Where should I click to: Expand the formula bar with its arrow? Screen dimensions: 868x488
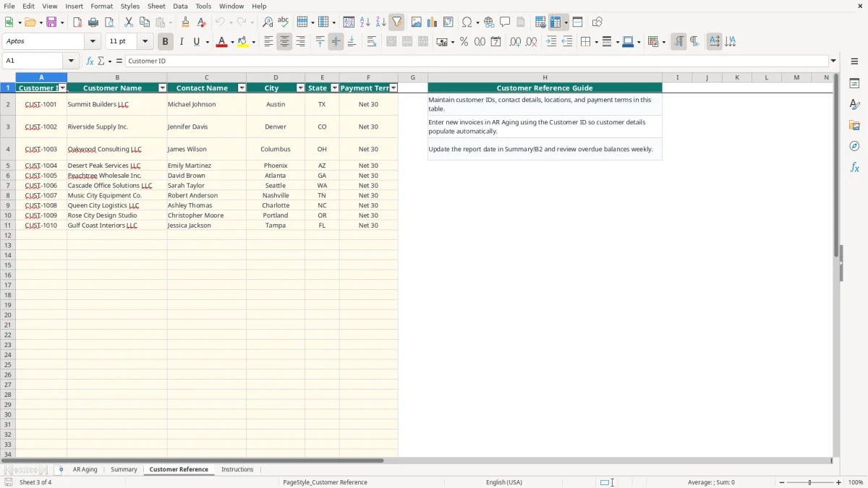pos(833,61)
